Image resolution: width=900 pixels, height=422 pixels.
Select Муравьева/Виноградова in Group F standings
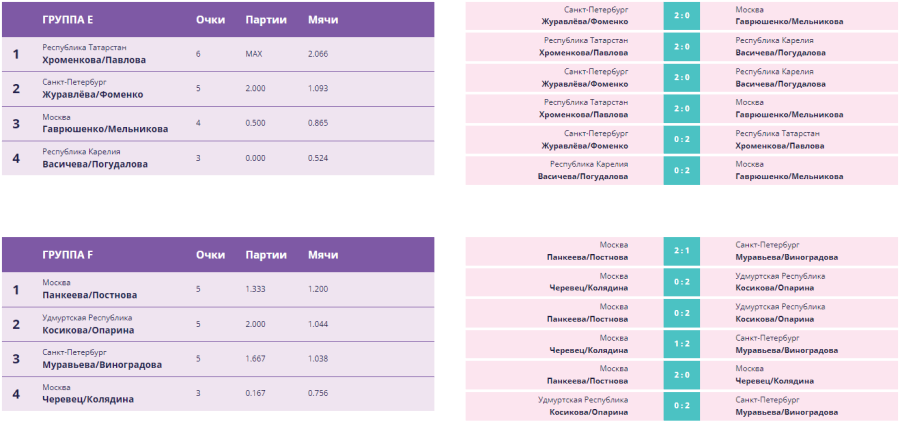point(102,365)
